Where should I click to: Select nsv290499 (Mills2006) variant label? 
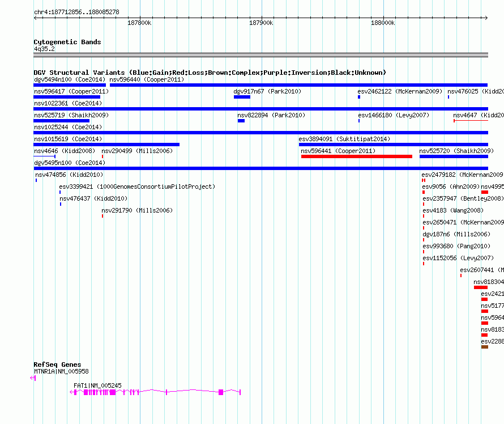point(137,151)
